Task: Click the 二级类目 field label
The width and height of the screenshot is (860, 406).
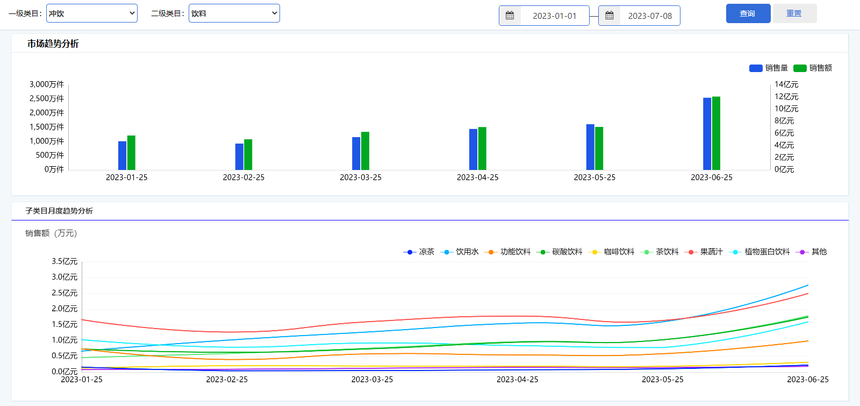Action: coord(168,13)
